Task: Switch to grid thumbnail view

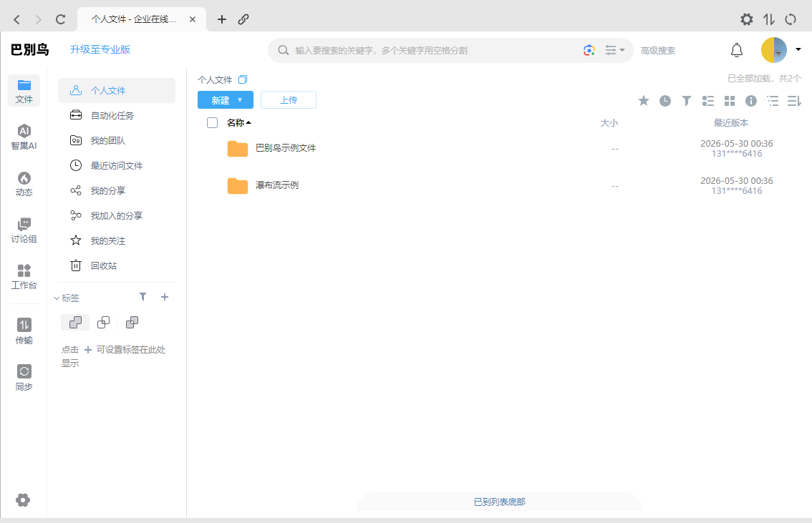Action: [730, 100]
